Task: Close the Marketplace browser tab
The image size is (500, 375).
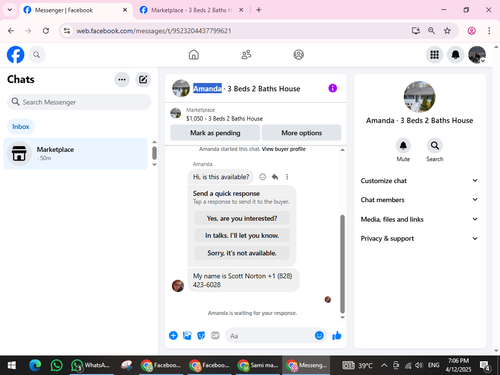Action: pyautogui.click(x=241, y=10)
